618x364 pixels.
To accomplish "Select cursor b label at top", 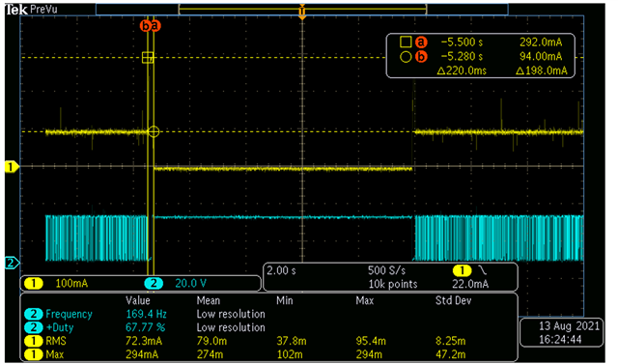I will pos(146,26).
